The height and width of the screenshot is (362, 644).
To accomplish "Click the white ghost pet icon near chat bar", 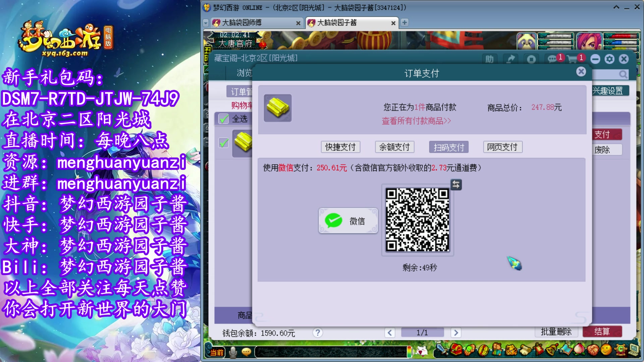I will pos(422,351).
